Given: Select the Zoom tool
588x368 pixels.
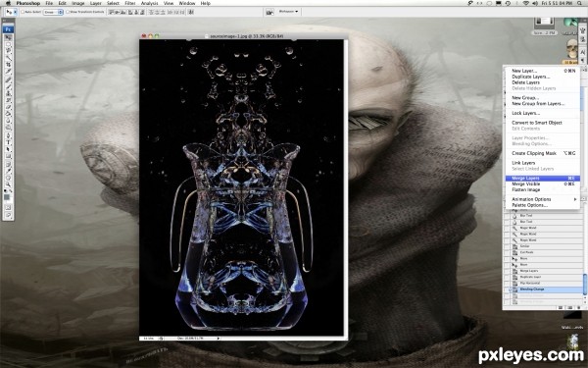Looking at the screenshot, I should coord(8,185).
